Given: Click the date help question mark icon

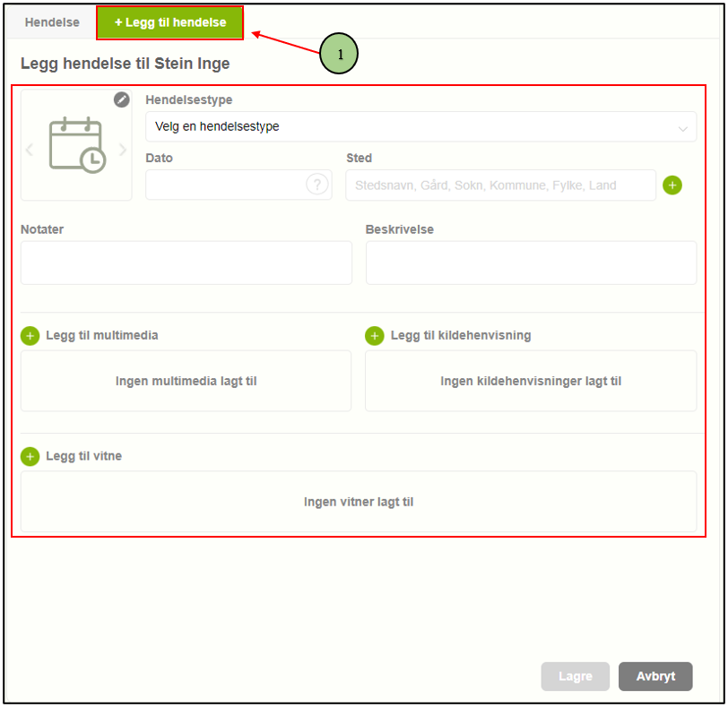Looking at the screenshot, I should (316, 185).
